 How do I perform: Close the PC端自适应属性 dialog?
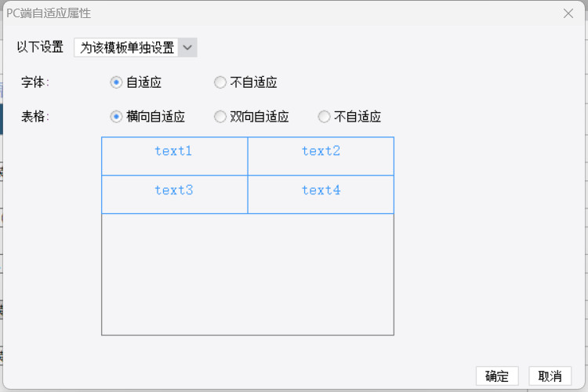point(568,13)
